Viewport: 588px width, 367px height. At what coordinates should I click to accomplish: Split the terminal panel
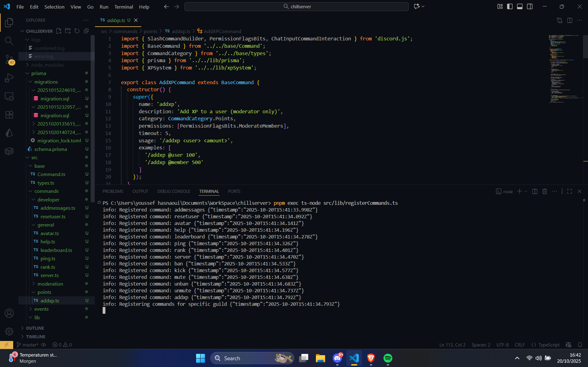[535, 191]
